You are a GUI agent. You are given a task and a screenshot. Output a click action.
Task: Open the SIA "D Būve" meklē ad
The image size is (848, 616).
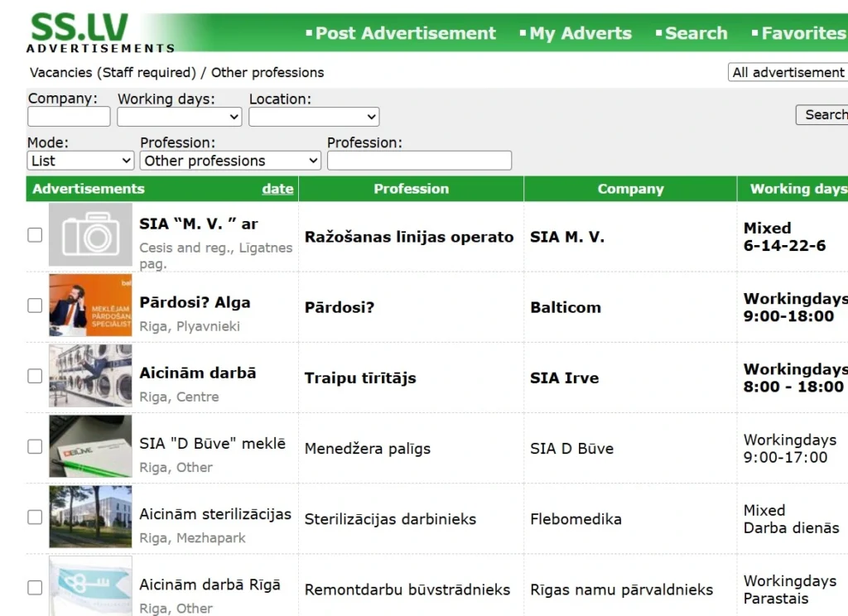(x=213, y=444)
